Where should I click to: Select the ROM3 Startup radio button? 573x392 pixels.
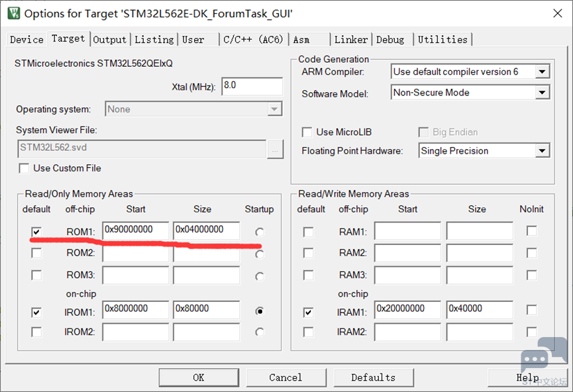(260, 277)
